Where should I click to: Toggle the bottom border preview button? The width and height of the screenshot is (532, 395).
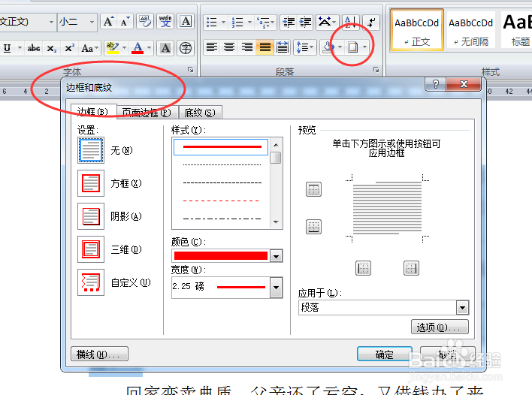click(313, 227)
